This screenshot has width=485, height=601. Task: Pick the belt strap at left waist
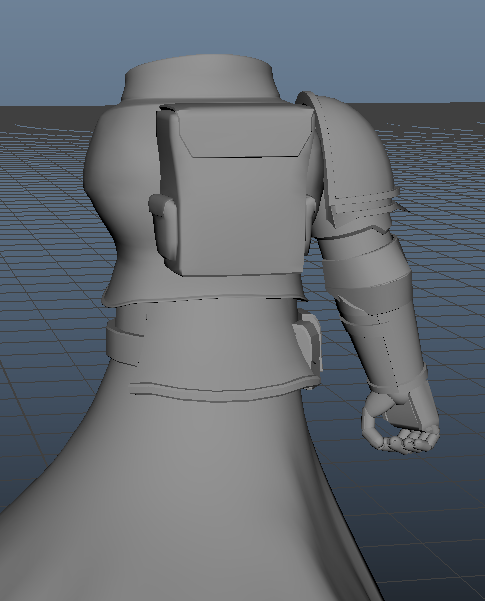(x=123, y=344)
